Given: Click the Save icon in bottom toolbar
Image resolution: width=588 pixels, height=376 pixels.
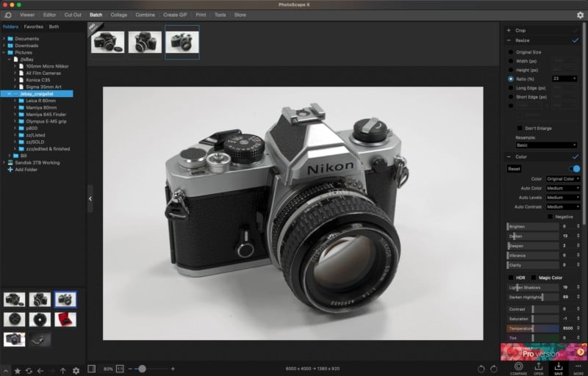Looking at the screenshot, I should (x=558, y=366).
